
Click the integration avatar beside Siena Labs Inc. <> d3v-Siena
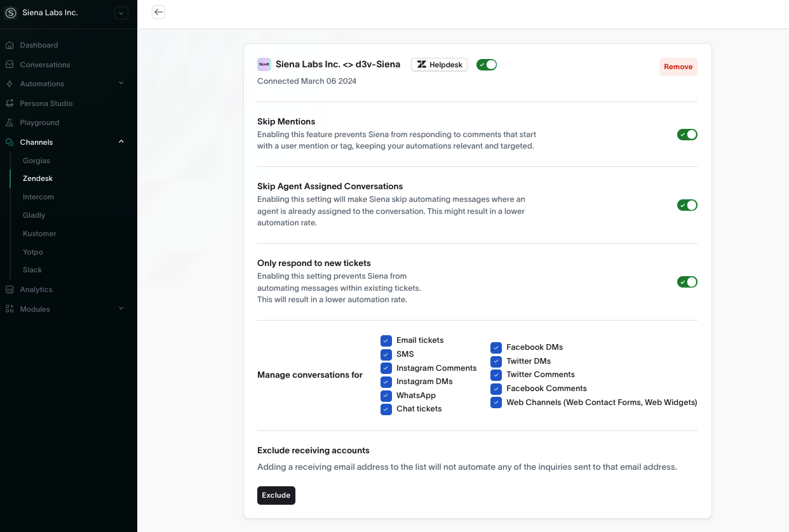264,64
